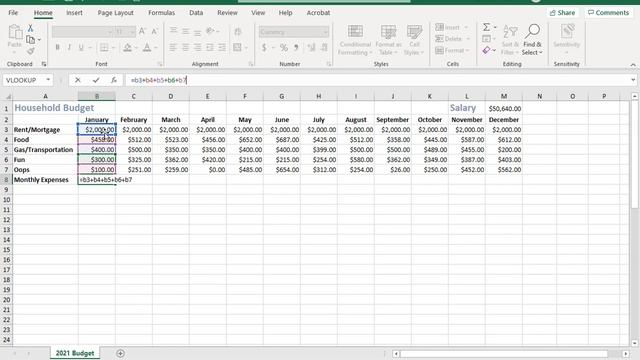The height and width of the screenshot is (360, 640).
Task: Open the Font Color dropdown arrow
Action: click(156, 48)
